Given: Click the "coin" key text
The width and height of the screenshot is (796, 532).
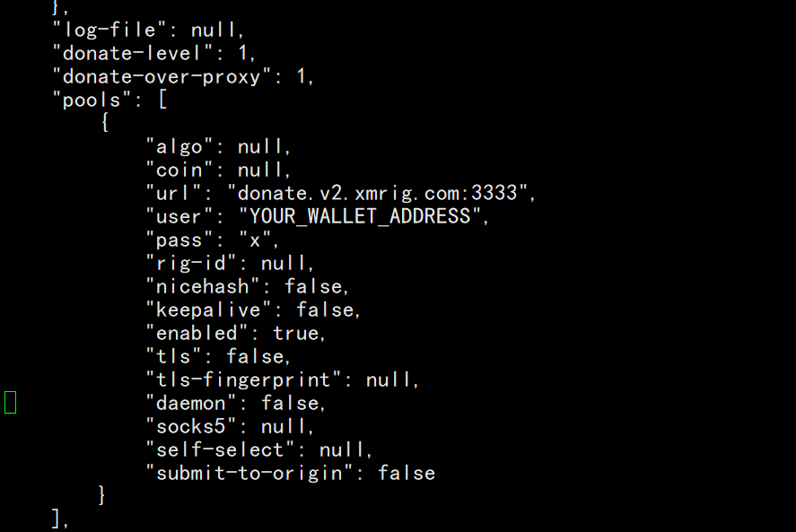Looking at the screenshot, I should 179,170.
